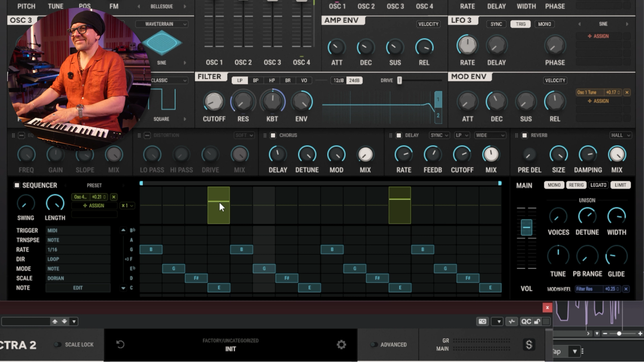Select the BP filter type

pyautogui.click(x=256, y=80)
